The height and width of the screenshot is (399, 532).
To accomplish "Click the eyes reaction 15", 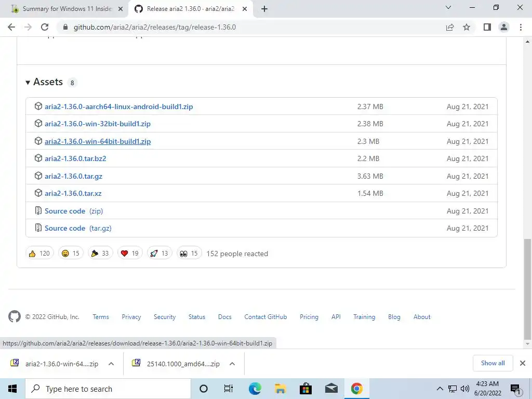I will tap(189, 254).
